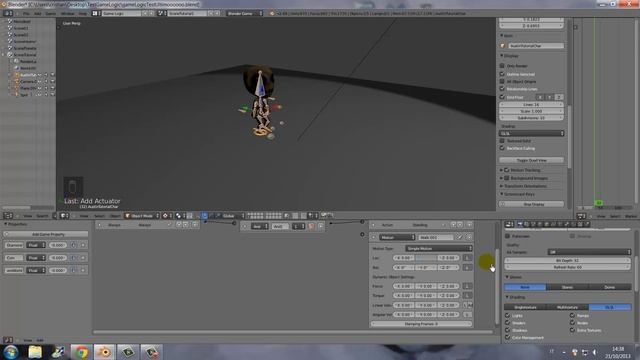Remove the Coin game property with its X icon
Image resolution: width=640 pixels, height=360 pixels.
[x=83, y=258]
